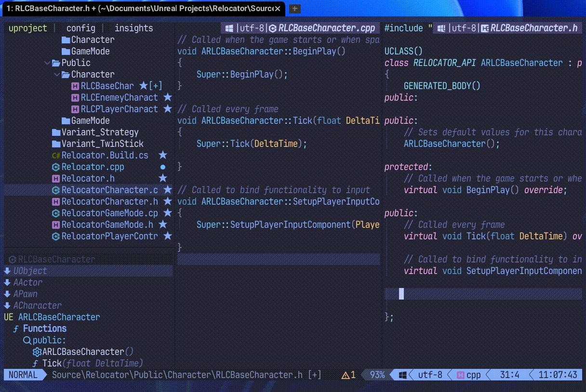Click the magnifier icon beside public:
Screen dimensions: 586x392
[27, 340]
